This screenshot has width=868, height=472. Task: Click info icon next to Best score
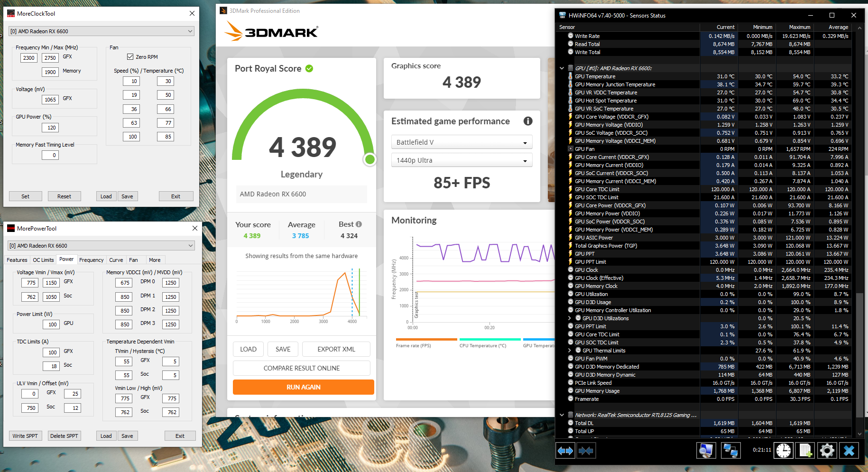click(x=359, y=224)
